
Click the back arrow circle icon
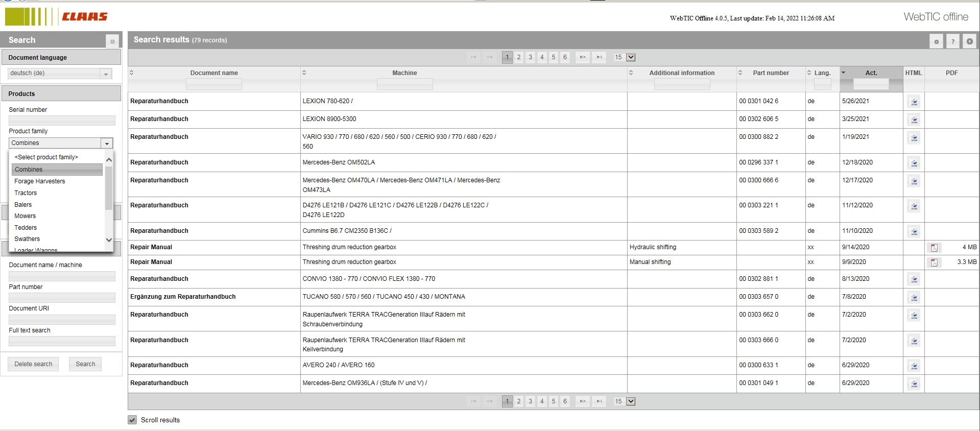(969, 41)
